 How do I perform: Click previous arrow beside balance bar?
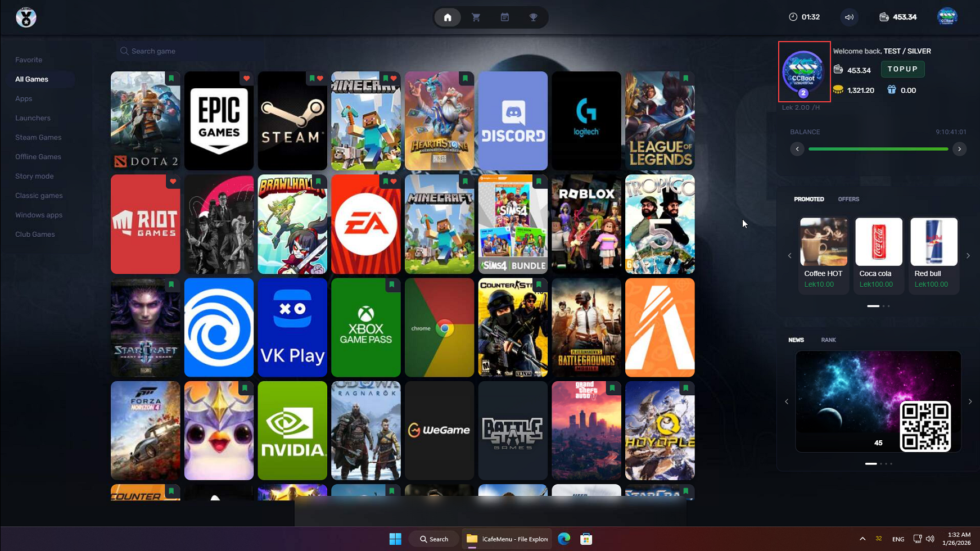click(797, 149)
